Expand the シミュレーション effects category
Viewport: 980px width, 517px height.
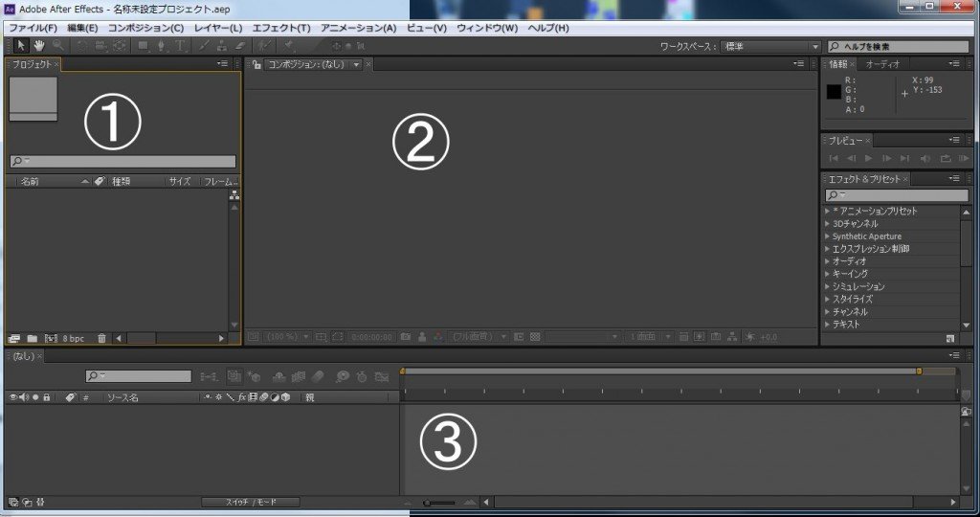828,286
